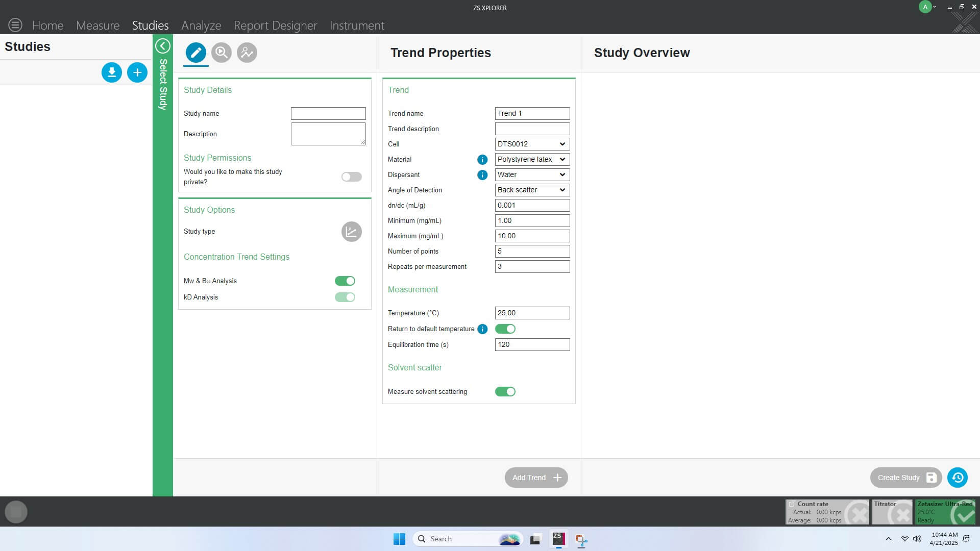Open Windows Start menu
This screenshot has width=980, height=551.
tap(399, 539)
